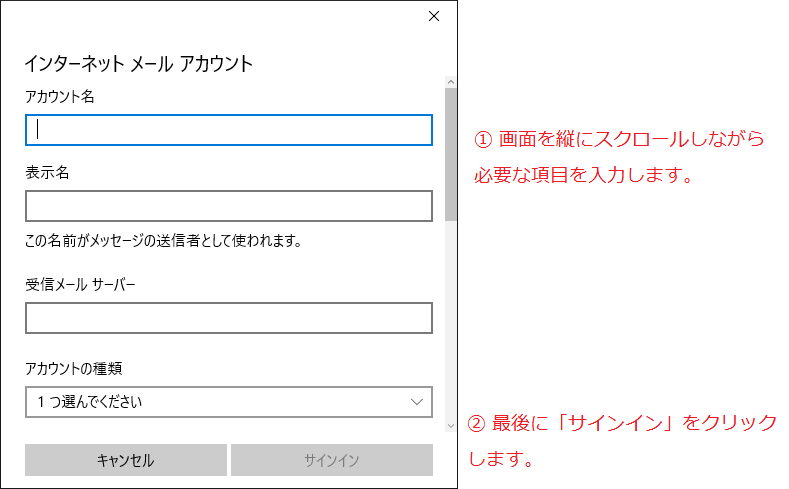The image size is (789, 489).
Task: Click the vertical scrollbar thumb
Action: click(451, 154)
